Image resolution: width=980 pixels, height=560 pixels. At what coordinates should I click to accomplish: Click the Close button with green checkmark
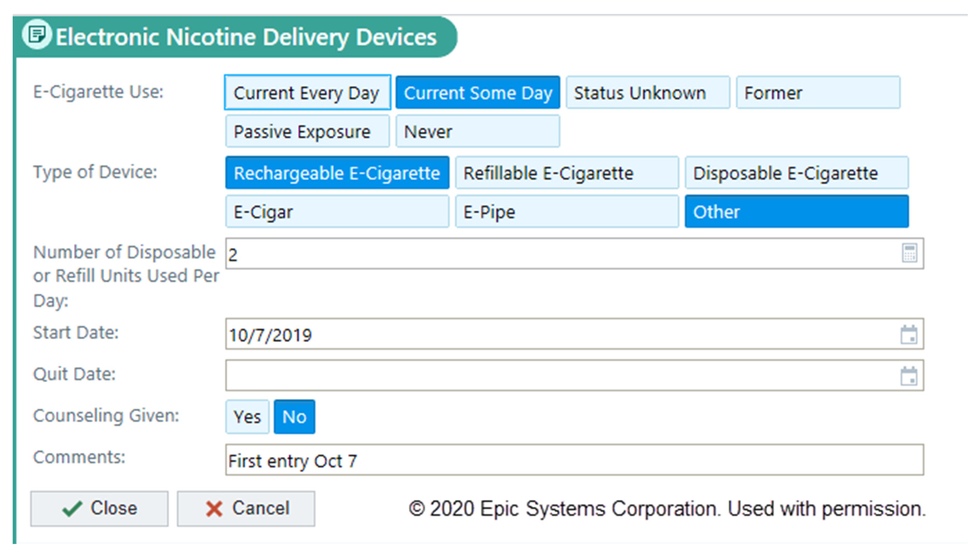point(99,508)
